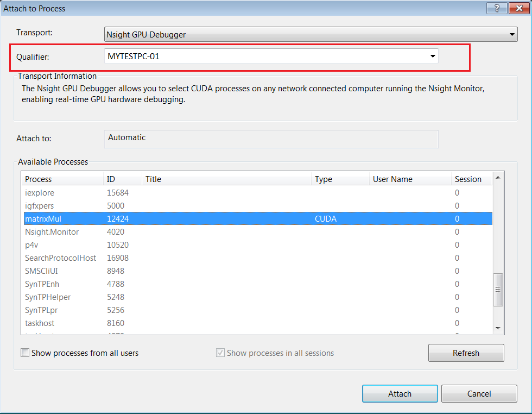Screen dimensions: 532x414
Task: Select the matrixMul CUDA process row
Action: coord(256,219)
